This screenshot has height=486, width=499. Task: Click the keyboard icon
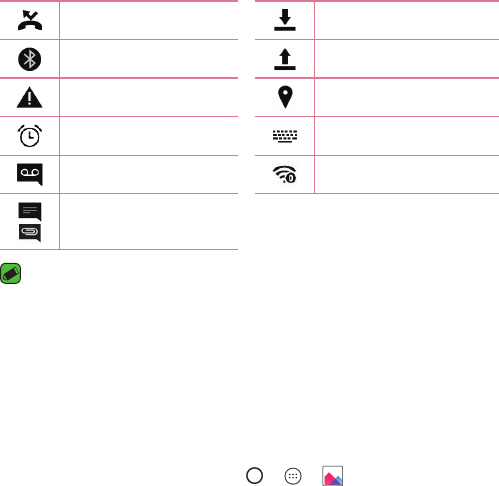pyautogui.click(x=285, y=136)
